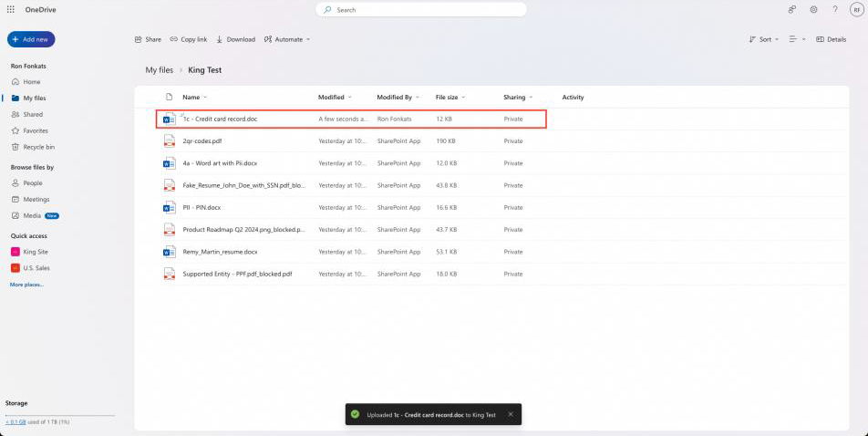Select My files in sidebar
Viewport: 868px width, 436px height.
click(29, 99)
